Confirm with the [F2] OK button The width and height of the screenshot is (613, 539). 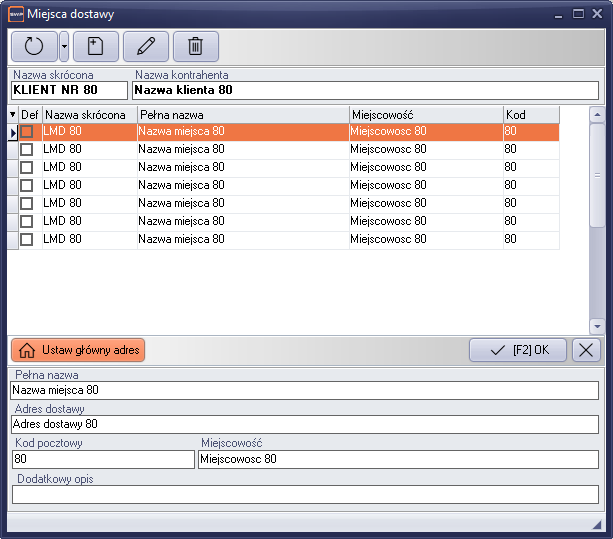point(518,350)
